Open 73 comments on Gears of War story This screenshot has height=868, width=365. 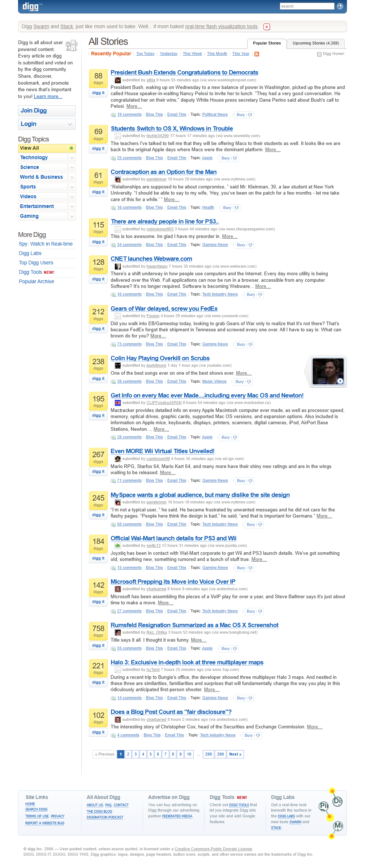pyautogui.click(x=129, y=344)
